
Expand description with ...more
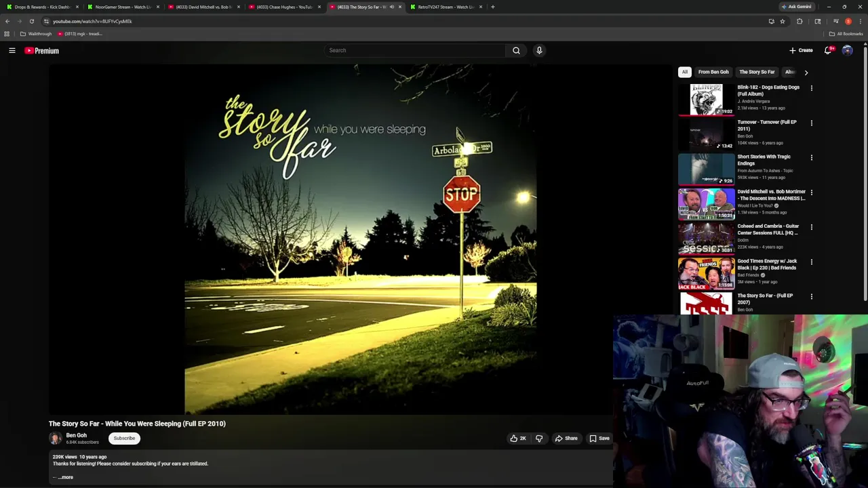click(x=66, y=477)
